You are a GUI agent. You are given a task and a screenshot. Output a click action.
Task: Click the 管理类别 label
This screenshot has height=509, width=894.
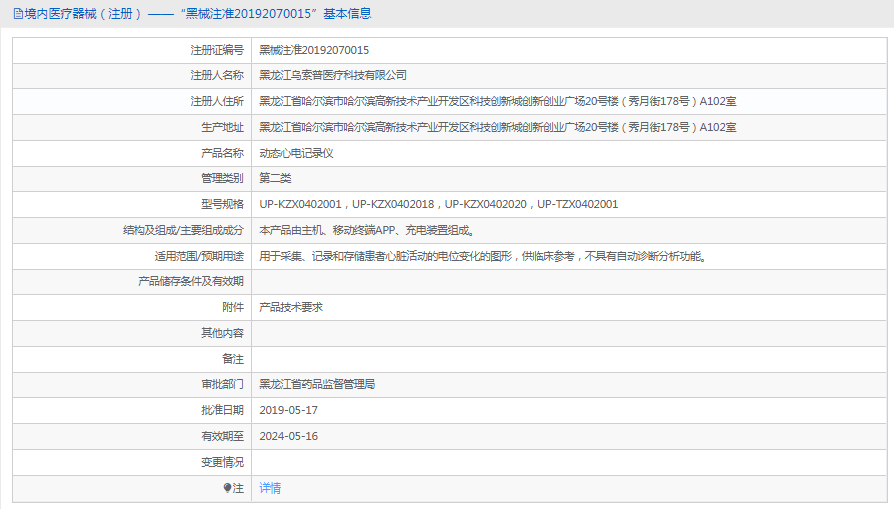[222, 178]
